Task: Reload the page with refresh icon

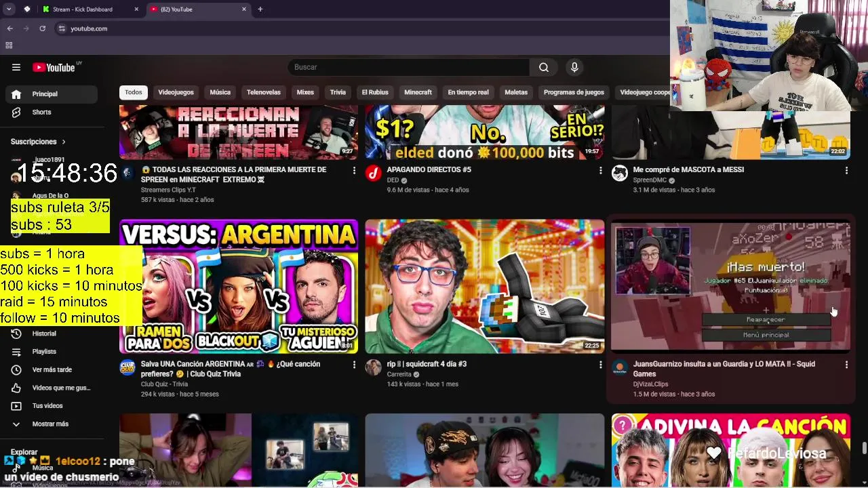Action: coord(43,28)
